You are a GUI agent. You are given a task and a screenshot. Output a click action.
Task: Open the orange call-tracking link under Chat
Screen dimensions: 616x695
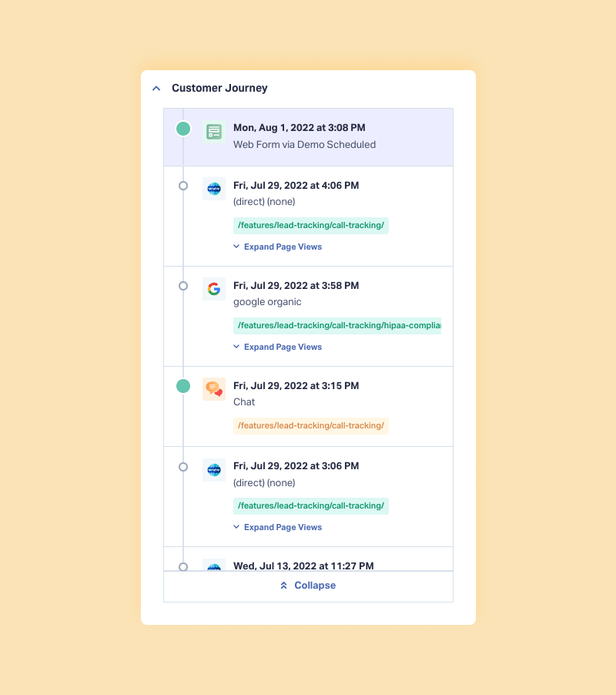[311, 426]
